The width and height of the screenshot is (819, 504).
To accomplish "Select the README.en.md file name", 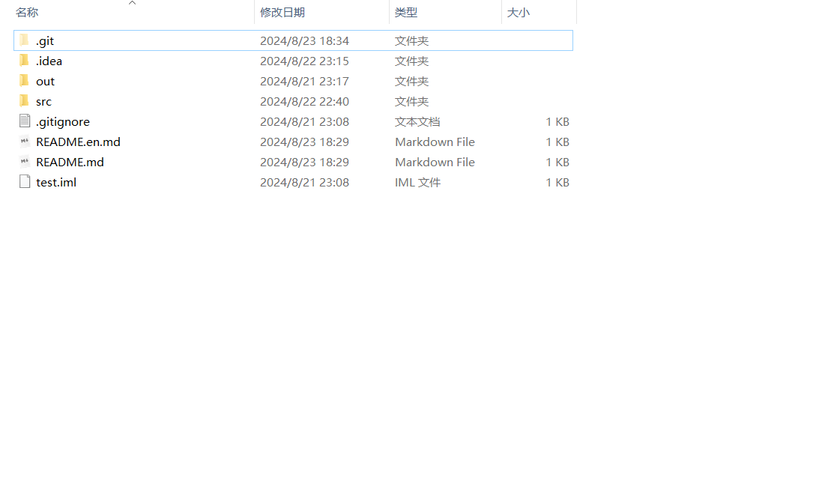I will click(x=78, y=142).
